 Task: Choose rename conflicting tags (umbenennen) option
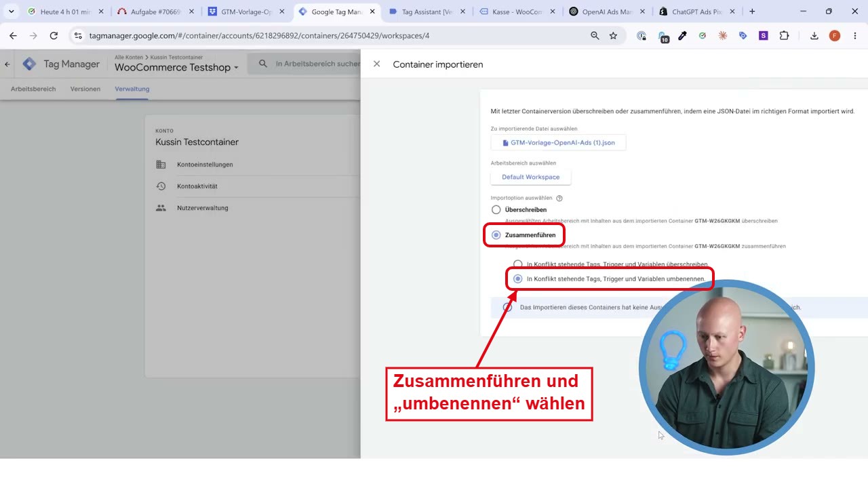click(x=518, y=279)
